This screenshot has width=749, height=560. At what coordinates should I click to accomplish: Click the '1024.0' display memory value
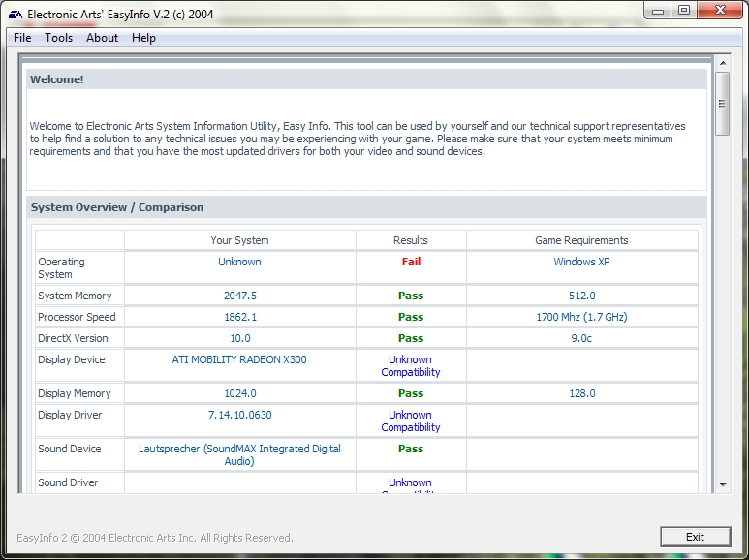(x=240, y=393)
